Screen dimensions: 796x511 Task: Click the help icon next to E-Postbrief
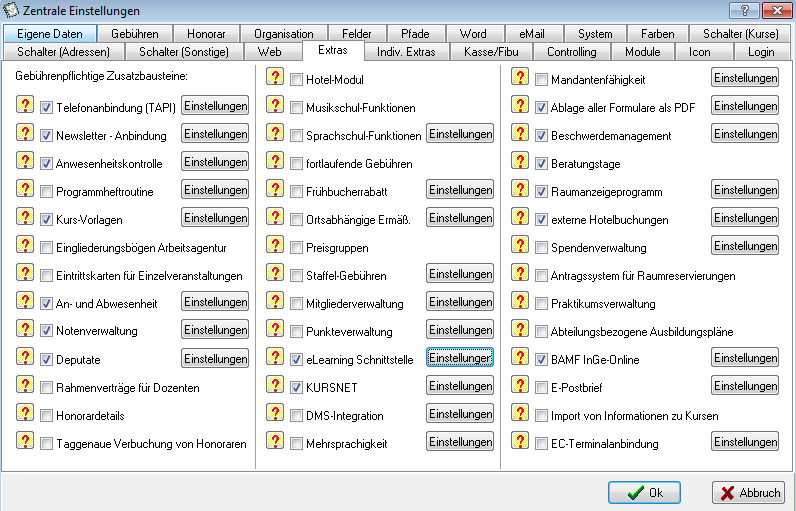tap(520, 385)
